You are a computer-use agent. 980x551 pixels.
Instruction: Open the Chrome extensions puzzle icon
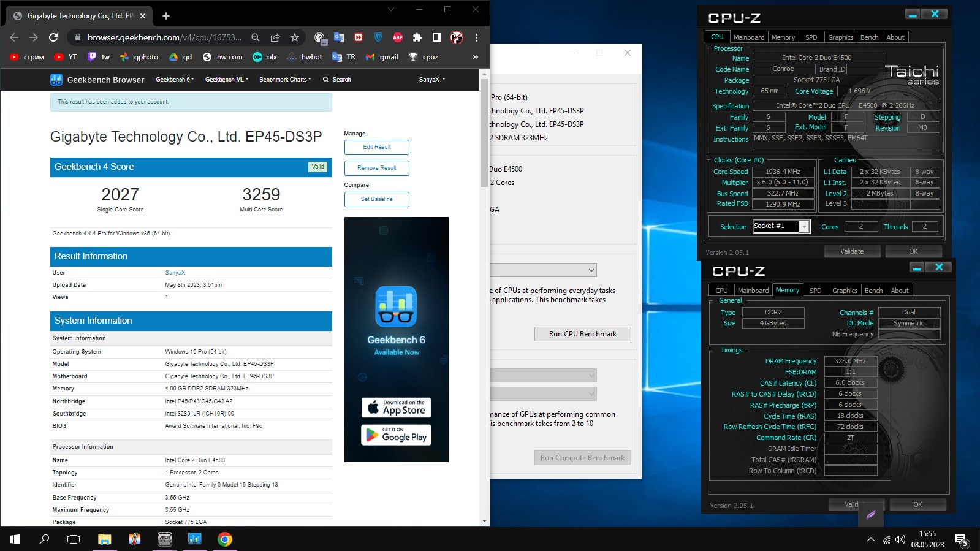[417, 37]
